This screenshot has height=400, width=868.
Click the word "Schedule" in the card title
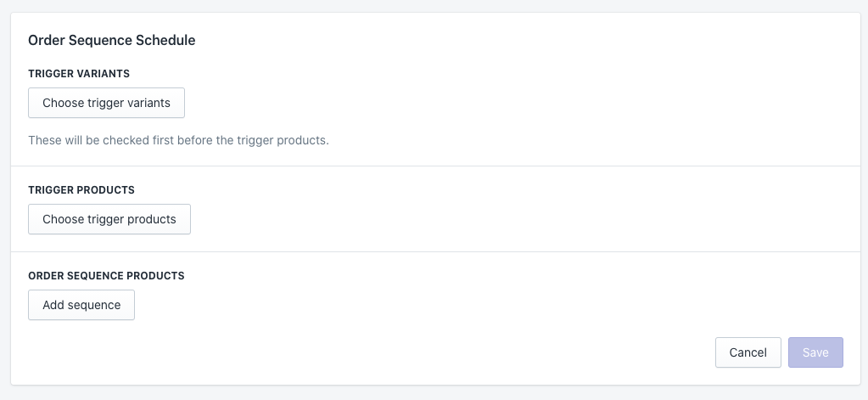[168, 40]
